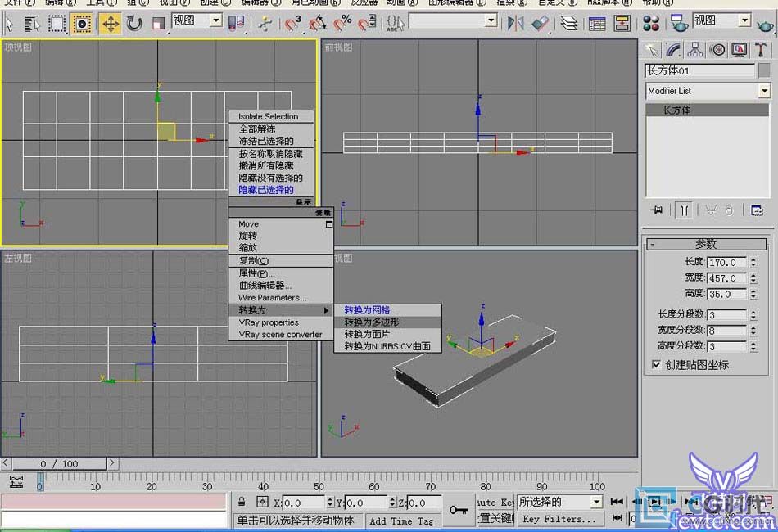Click the Make Unique stack icon
The height and width of the screenshot is (532, 778).
coord(711,210)
